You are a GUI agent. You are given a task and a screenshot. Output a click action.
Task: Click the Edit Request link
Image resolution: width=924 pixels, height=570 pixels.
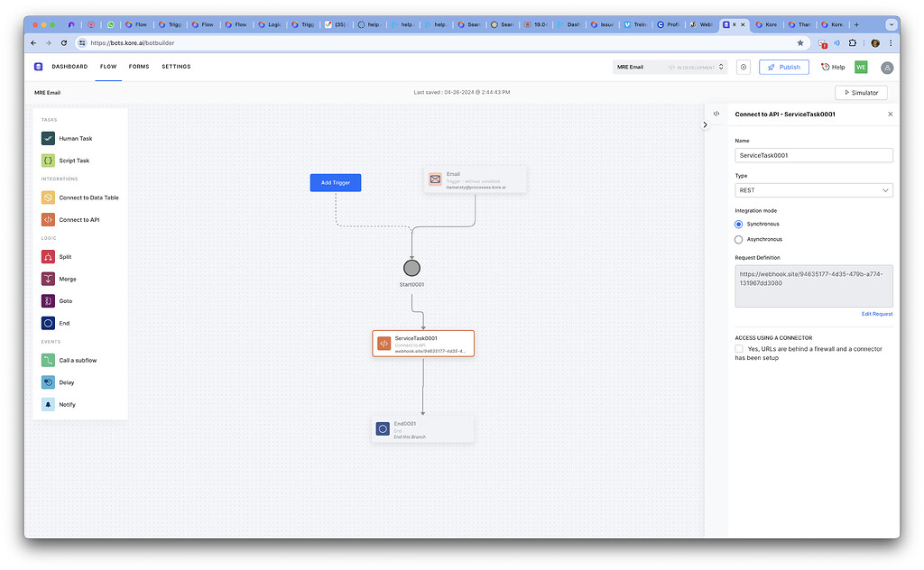point(876,313)
